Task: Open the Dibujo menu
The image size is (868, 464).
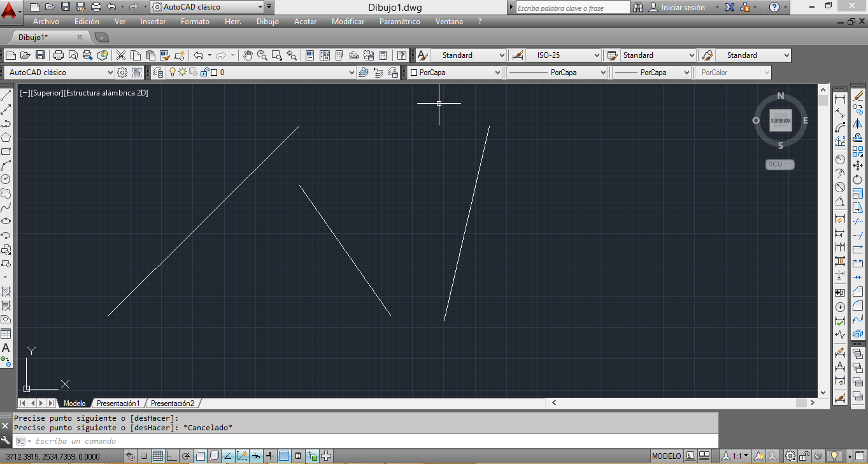Action: [x=267, y=21]
